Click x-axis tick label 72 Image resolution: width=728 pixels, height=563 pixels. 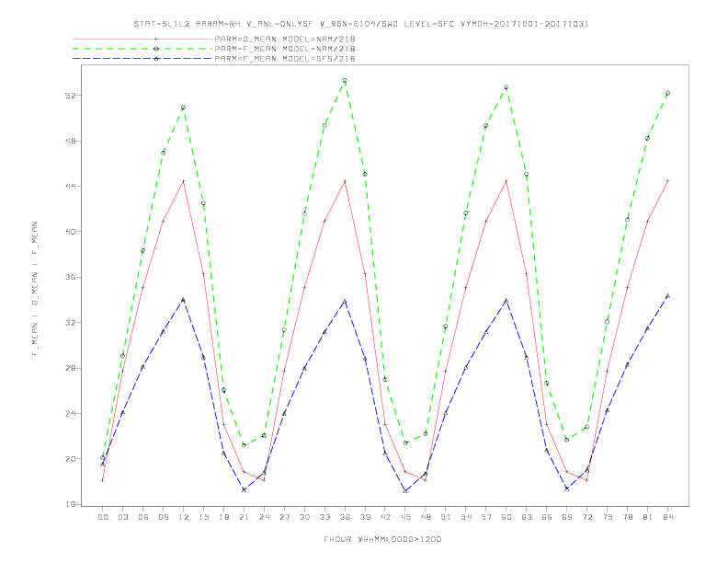tap(586, 517)
